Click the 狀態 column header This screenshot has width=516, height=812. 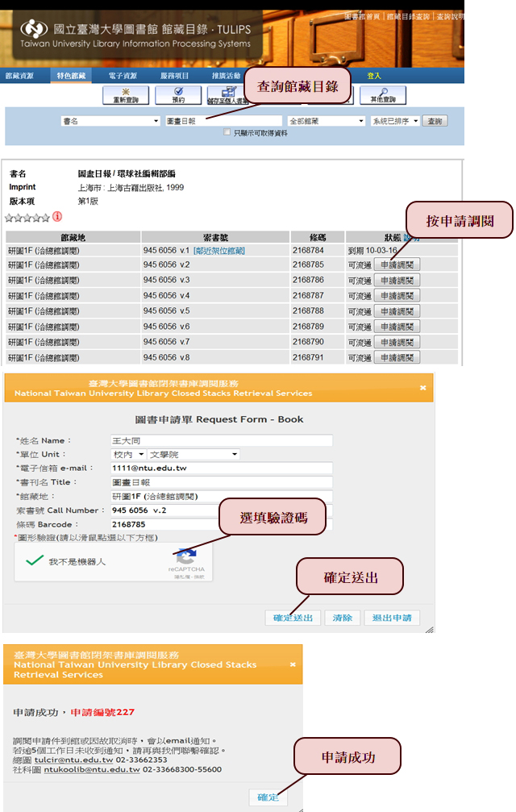click(x=393, y=237)
